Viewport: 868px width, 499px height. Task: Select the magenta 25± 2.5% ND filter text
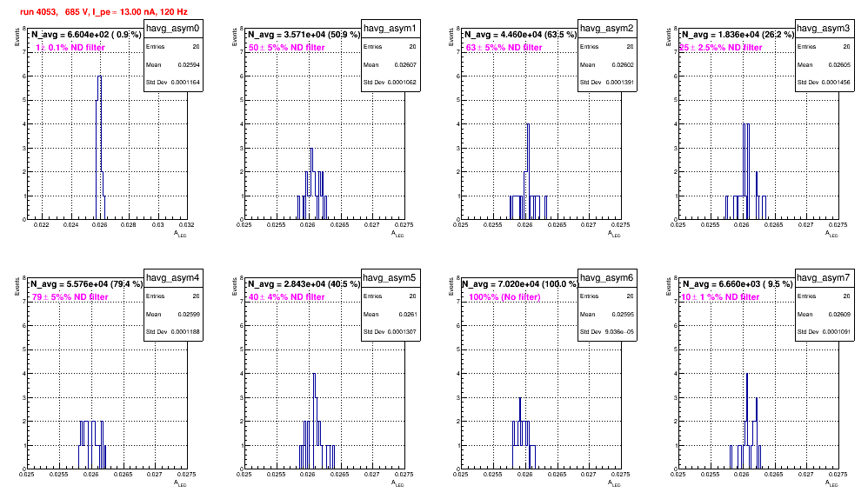(x=721, y=48)
